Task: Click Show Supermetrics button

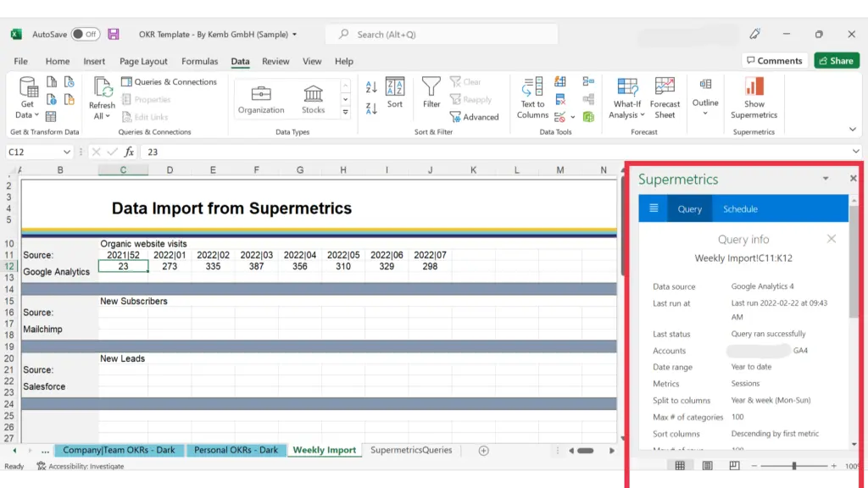Action: click(754, 98)
